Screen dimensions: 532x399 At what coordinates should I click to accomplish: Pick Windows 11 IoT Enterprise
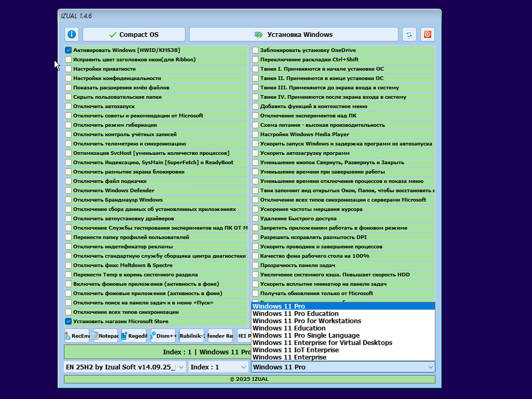pos(343,350)
